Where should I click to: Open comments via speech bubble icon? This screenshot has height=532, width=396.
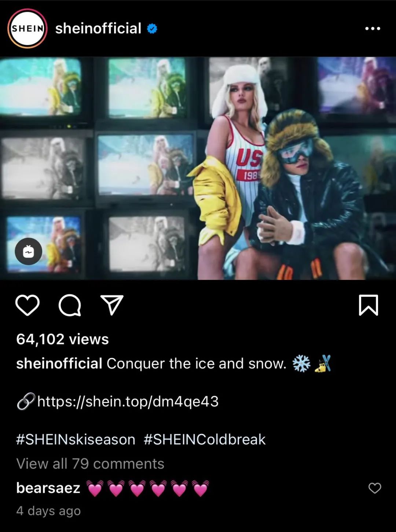coord(70,305)
